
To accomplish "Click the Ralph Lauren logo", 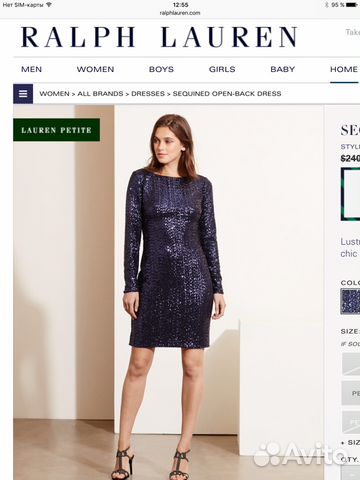I will (x=159, y=37).
